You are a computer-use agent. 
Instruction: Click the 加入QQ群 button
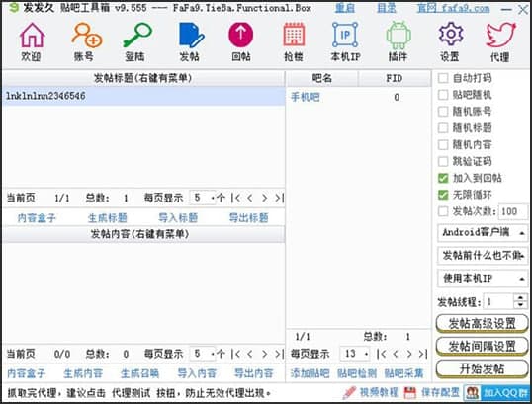496,392
